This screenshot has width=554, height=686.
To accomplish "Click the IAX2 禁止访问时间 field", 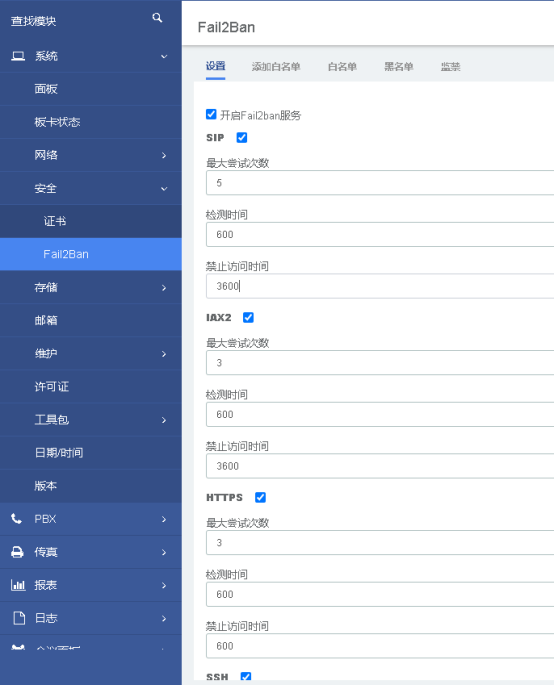I will point(380,466).
